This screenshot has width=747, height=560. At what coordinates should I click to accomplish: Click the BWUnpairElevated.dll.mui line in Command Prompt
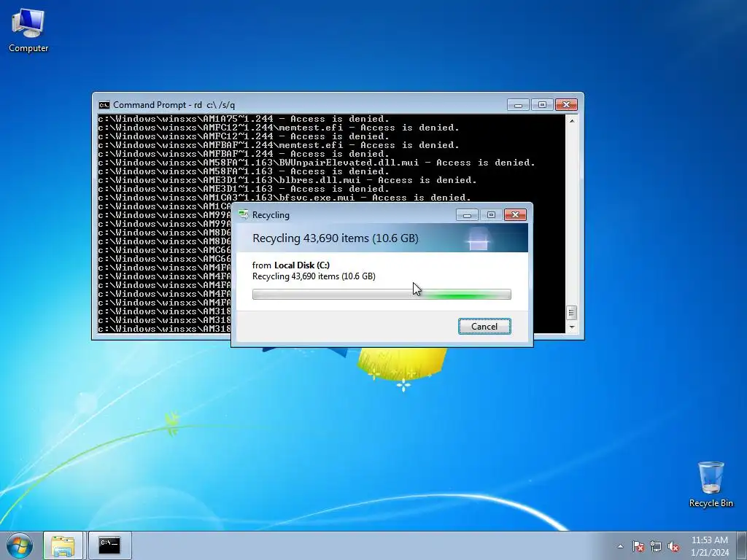click(317, 163)
